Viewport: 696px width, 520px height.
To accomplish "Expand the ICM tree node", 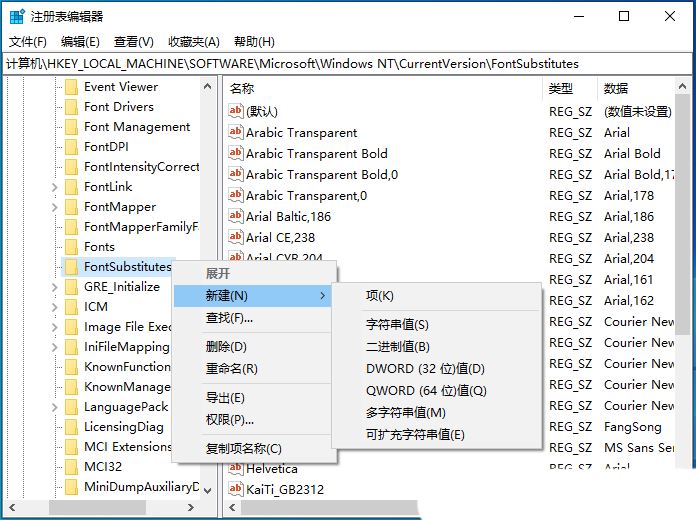I will click(55, 307).
